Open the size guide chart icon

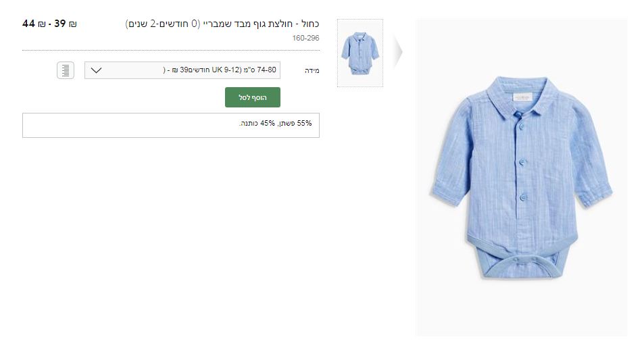click(x=66, y=70)
